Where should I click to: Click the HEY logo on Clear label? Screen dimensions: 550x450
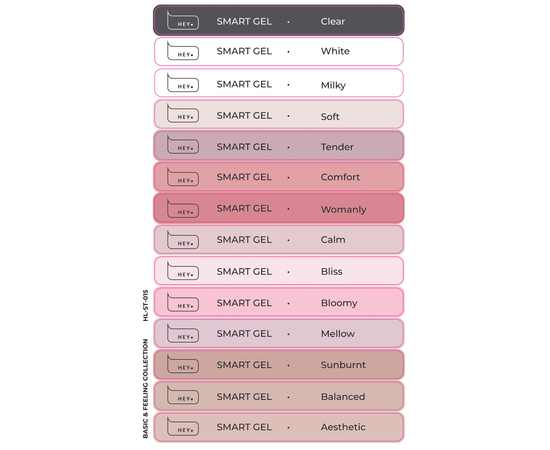[183, 20]
